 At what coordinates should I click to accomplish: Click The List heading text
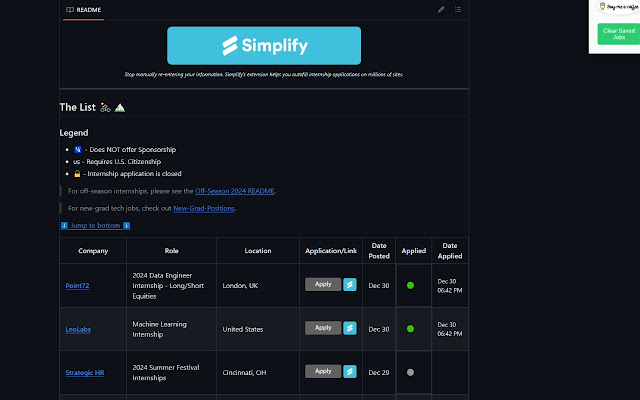pos(78,107)
